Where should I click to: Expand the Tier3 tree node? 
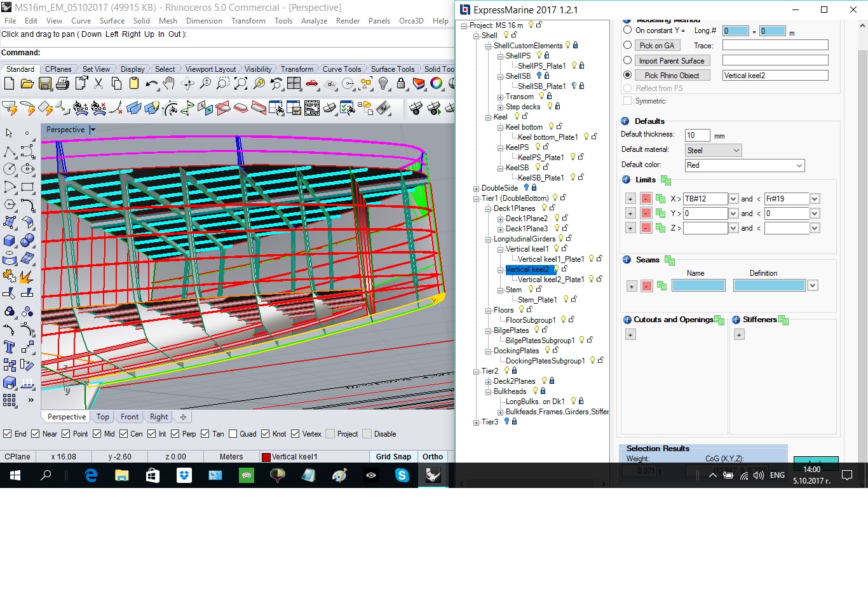tap(476, 422)
